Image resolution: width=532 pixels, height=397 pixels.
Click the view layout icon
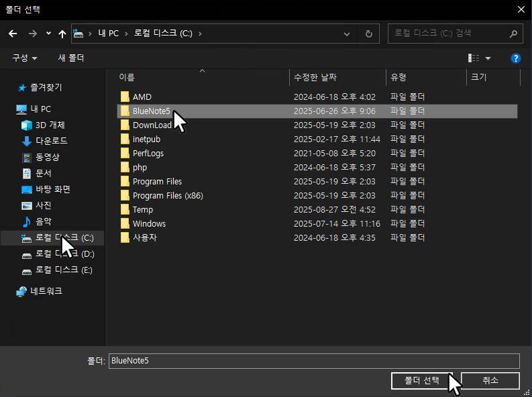click(474, 58)
